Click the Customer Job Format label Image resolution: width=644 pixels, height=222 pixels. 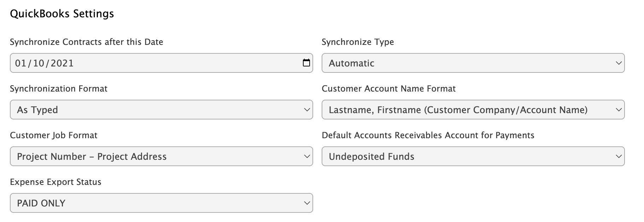[53, 135]
